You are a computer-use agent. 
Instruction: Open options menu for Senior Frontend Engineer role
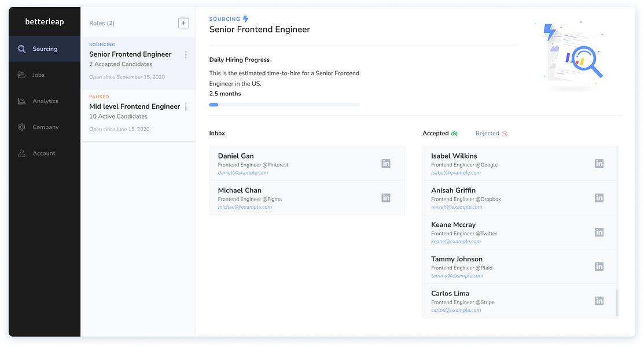[186, 54]
